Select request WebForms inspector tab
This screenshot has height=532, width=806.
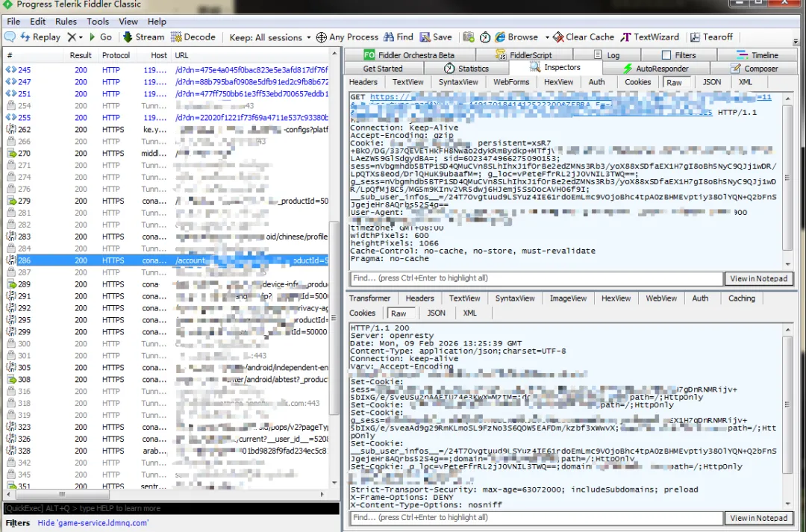(511, 82)
